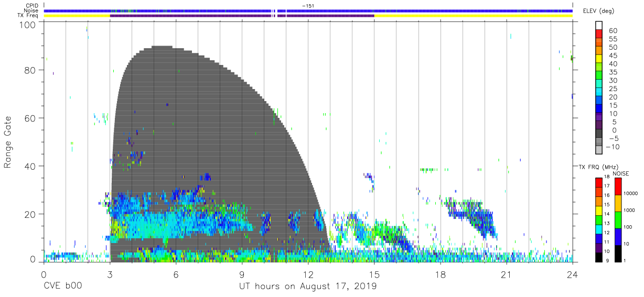Pick NOISE red segment above 10000
The height and width of the screenshot is (297, 644).
(619, 186)
